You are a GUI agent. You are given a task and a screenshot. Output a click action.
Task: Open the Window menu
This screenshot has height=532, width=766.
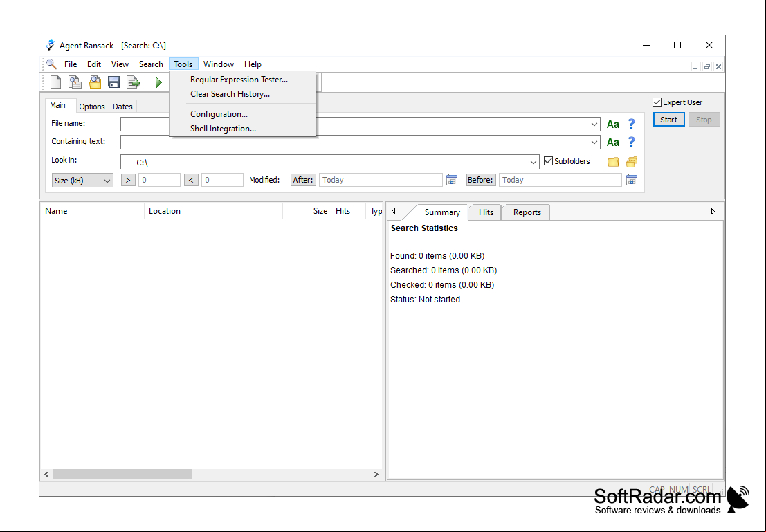[x=219, y=64]
